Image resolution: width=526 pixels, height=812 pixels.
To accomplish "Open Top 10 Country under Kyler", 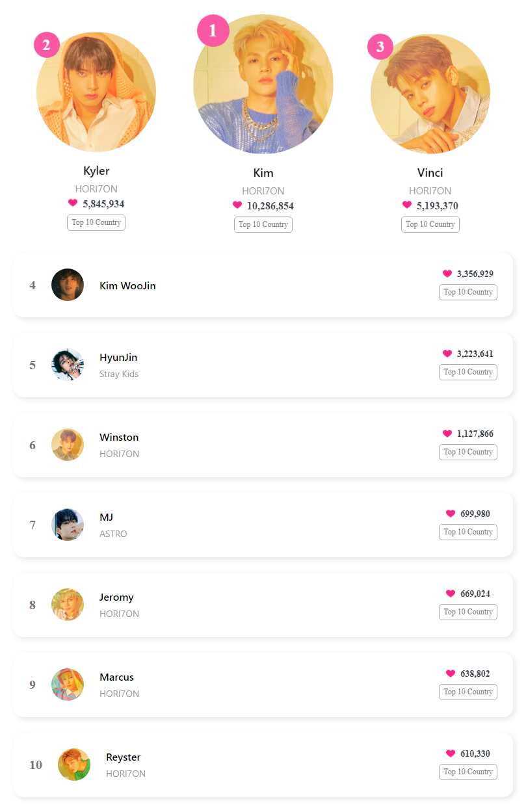I will (96, 222).
